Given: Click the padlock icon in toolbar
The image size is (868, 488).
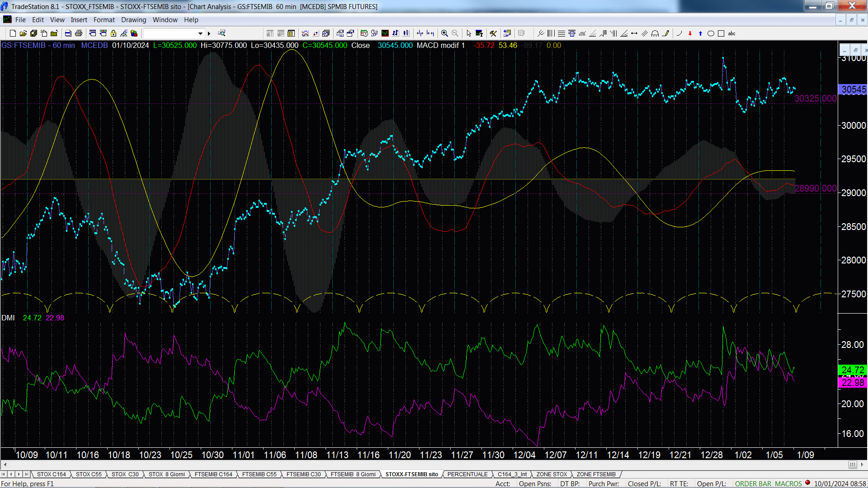Looking at the screenshot, I should (113, 33).
